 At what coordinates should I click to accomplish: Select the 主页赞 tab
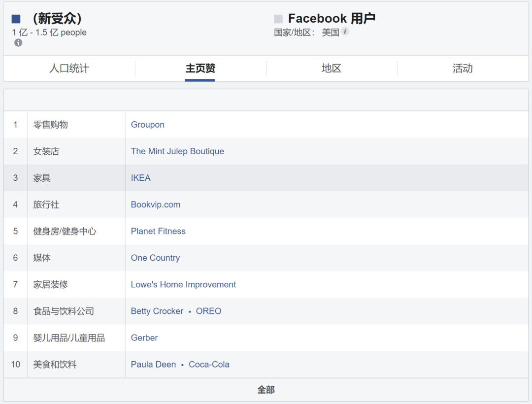(200, 68)
